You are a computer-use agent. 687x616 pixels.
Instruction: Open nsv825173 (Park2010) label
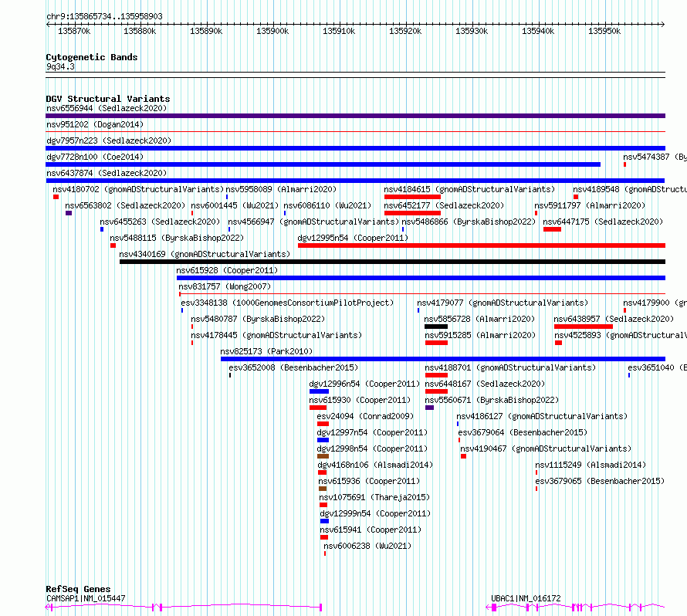point(266,351)
